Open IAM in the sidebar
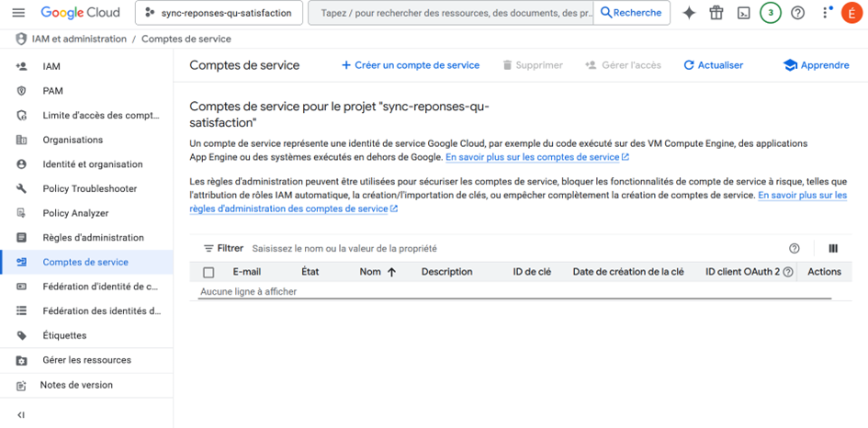This screenshot has height=428, width=868. pos(86,66)
